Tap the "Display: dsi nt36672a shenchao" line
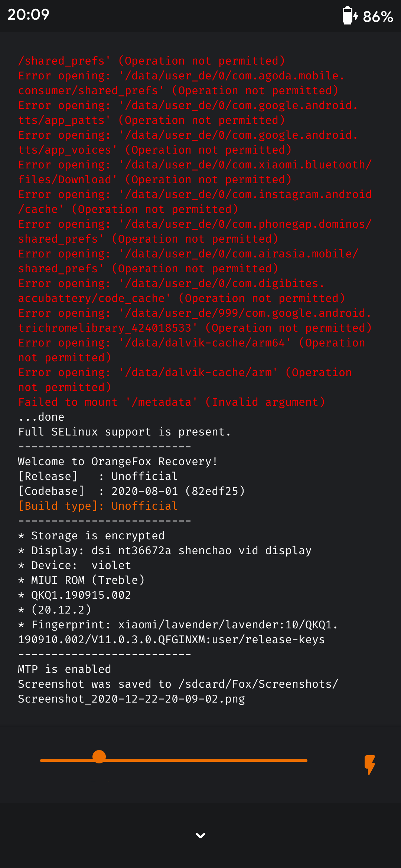The height and width of the screenshot is (868, 401). 165,550
